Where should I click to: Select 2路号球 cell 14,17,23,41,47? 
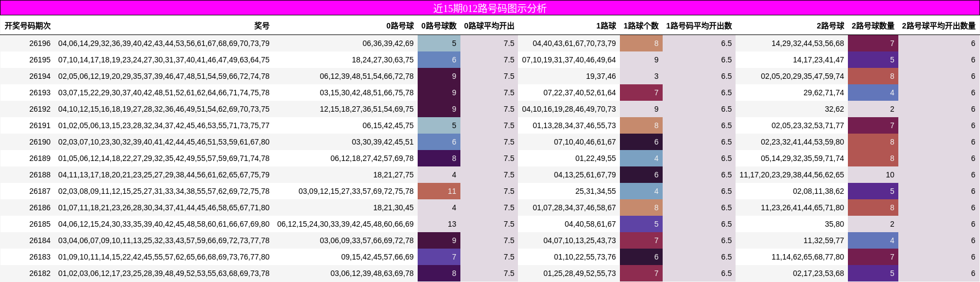click(x=818, y=60)
